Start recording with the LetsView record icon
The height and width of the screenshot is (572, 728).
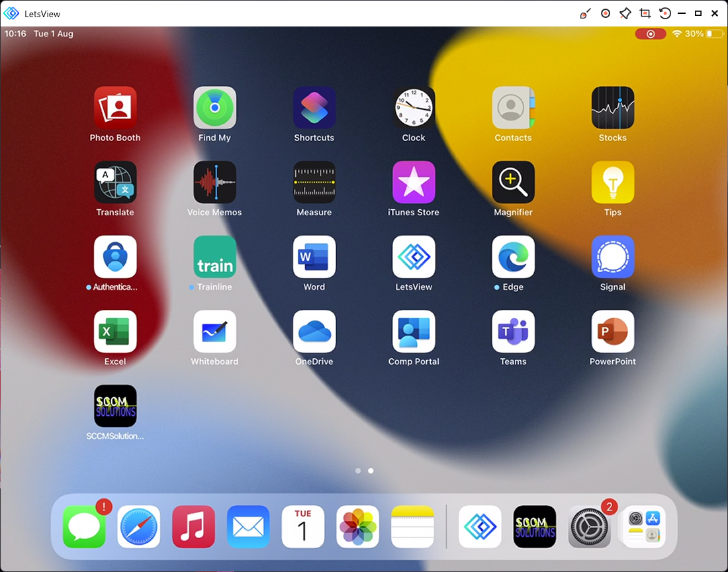605,13
